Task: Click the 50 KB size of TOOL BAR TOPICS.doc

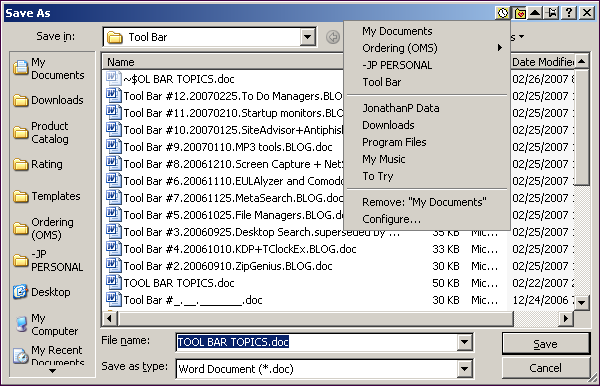Action: click(446, 283)
